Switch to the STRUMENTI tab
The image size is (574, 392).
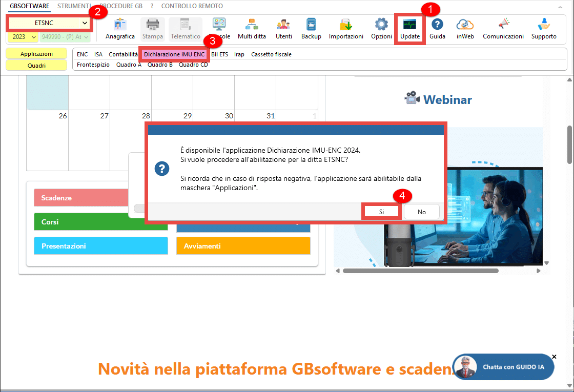click(74, 6)
